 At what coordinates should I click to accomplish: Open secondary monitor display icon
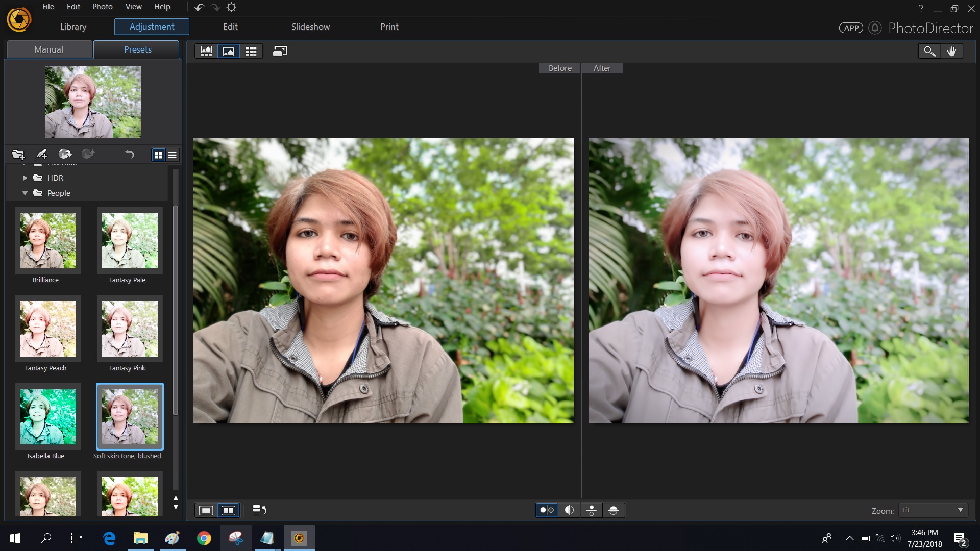point(280,51)
